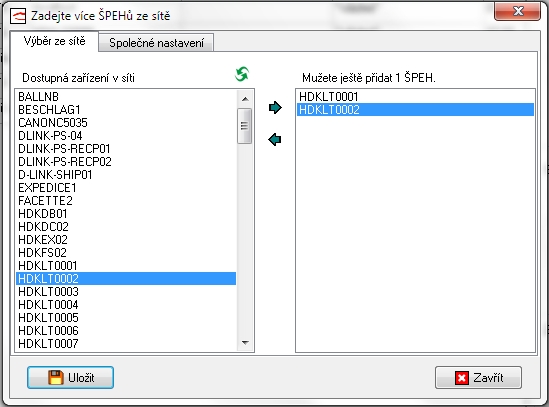
Task: Select BALLNB in available devices
Action: [x=126, y=97]
